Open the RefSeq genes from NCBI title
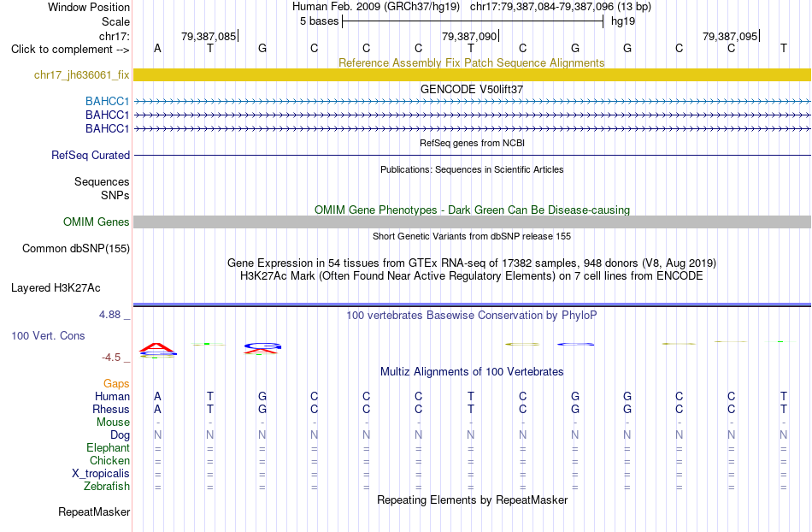 pos(472,143)
